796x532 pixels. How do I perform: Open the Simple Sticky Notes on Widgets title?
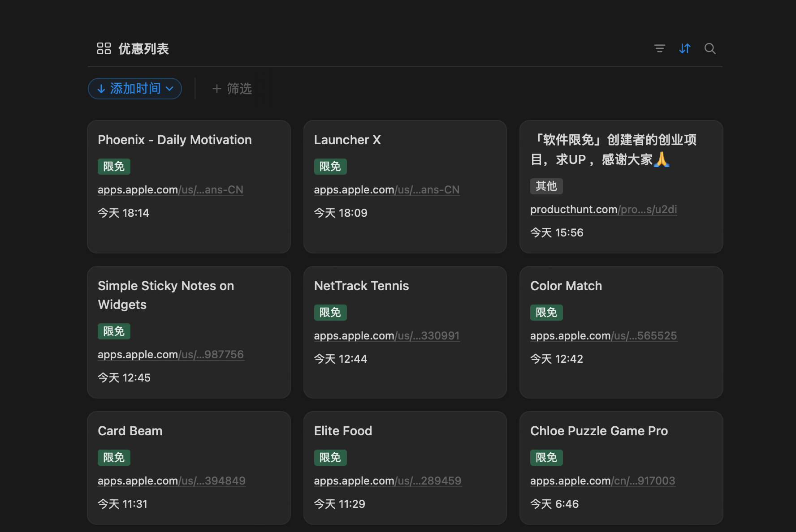[x=166, y=295]
